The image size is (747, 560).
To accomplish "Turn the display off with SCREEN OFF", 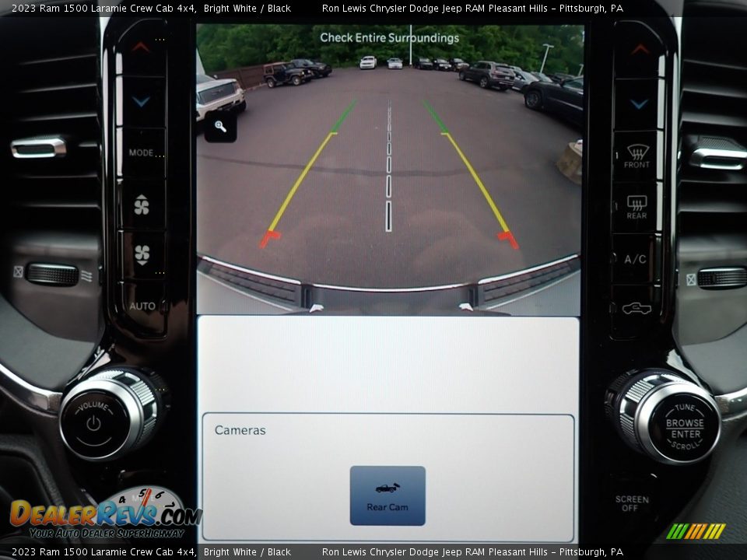I will pyautogui.click(x=632, y=503).
